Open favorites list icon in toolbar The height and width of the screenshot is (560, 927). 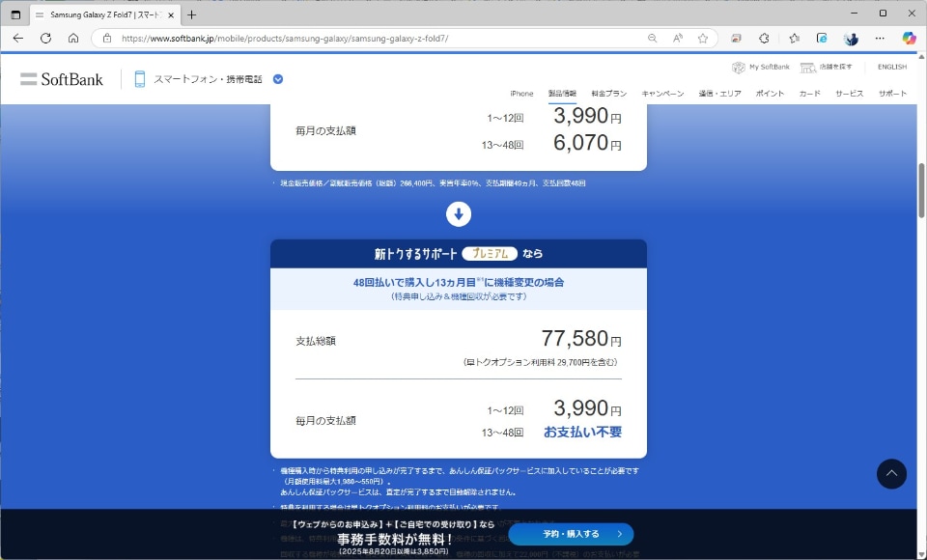794,39
